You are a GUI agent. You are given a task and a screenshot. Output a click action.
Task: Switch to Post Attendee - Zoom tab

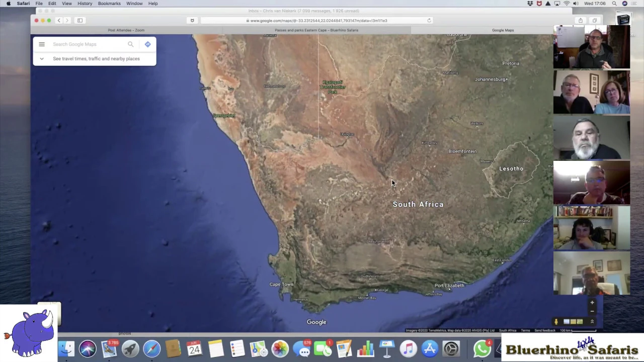point(126,30)
